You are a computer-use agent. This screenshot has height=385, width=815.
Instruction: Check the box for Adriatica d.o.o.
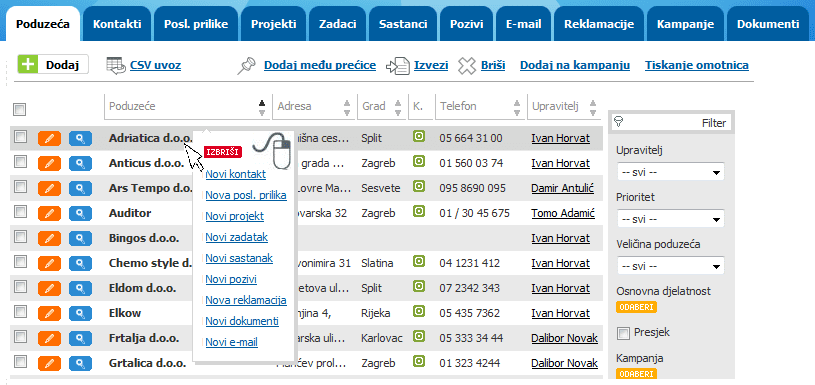[20, 137]
